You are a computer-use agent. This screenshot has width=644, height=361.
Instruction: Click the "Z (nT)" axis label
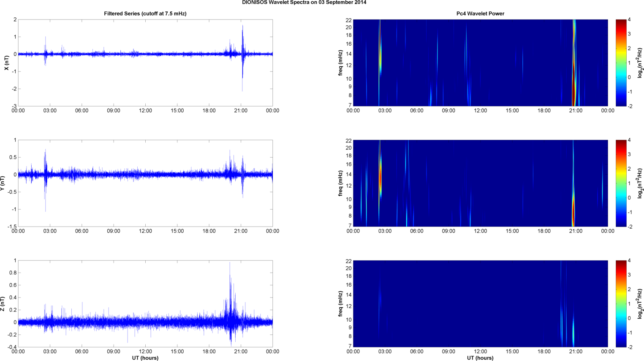point(3,304)
